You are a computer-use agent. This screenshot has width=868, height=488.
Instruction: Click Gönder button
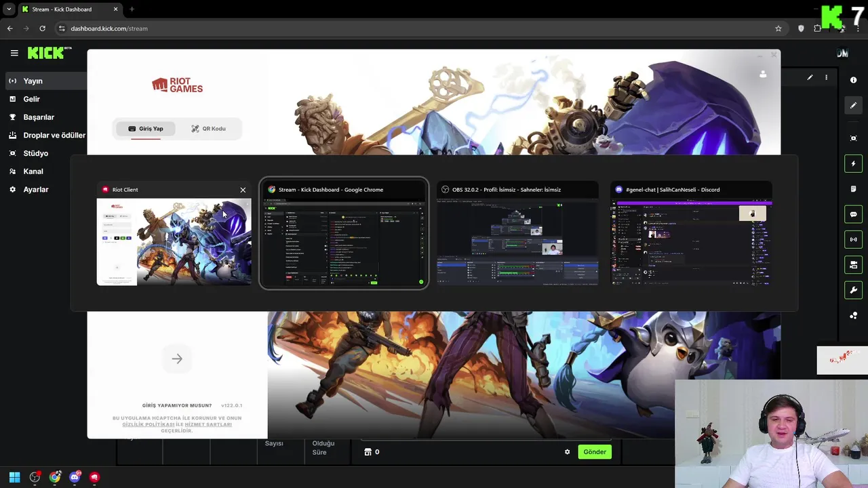595,452
